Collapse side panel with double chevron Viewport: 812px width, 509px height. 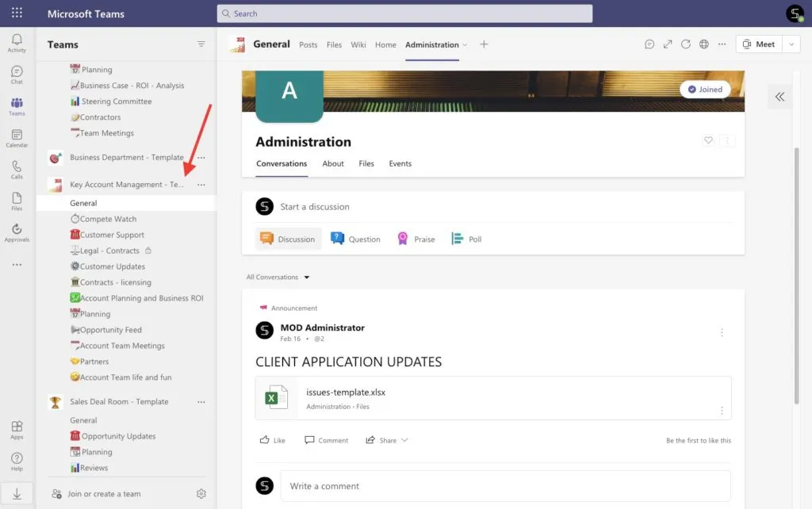[x=779, y=97]
